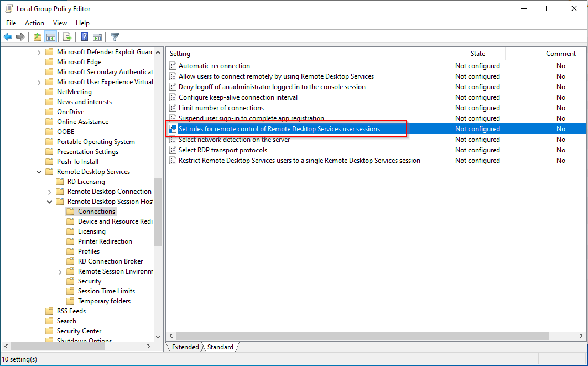Expand the Microsoft Defender Exploit Guard node

[x=39, y=52]
